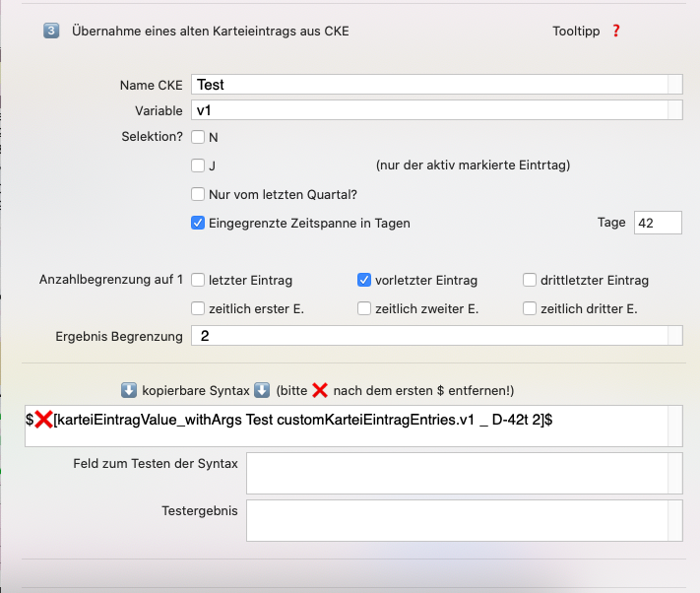Screen dimensions: 700x593
Task: Enable drittletzter Eintrag checkbox
Action: point(530,280)
